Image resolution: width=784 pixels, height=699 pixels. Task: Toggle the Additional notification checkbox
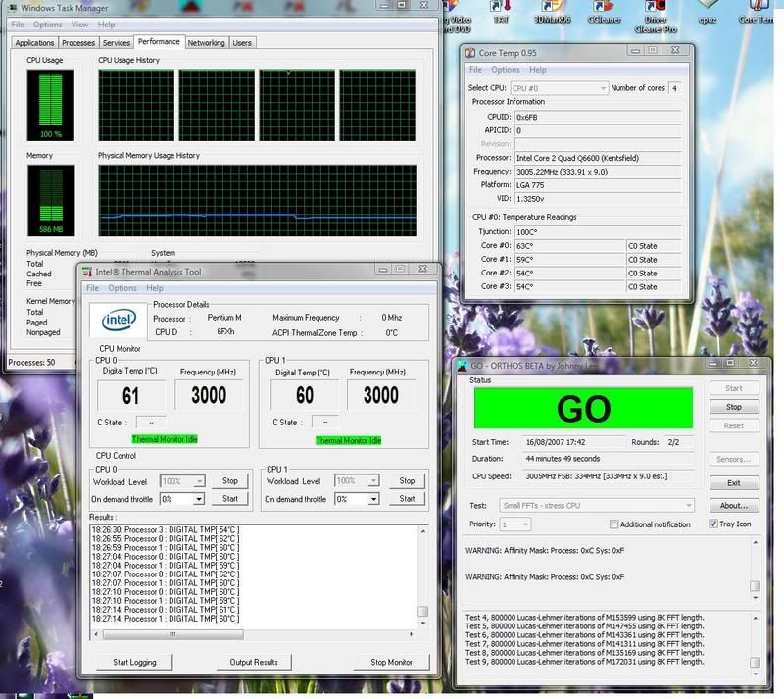click(613, 524)
